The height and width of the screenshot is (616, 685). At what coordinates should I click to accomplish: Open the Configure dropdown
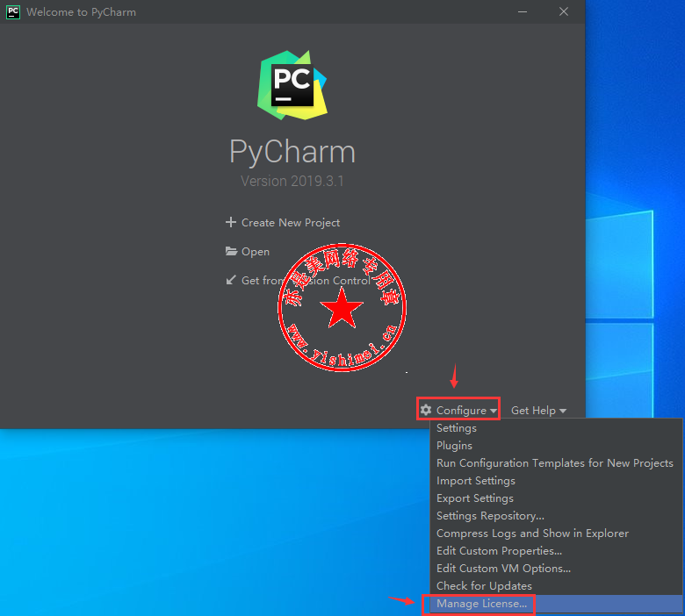[x=458, y=410]
